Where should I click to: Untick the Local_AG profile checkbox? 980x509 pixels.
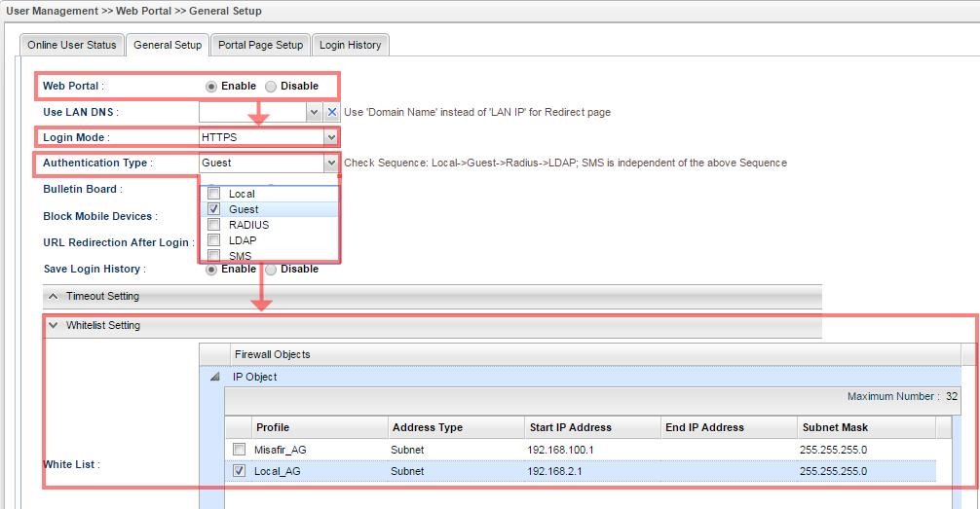239,471
